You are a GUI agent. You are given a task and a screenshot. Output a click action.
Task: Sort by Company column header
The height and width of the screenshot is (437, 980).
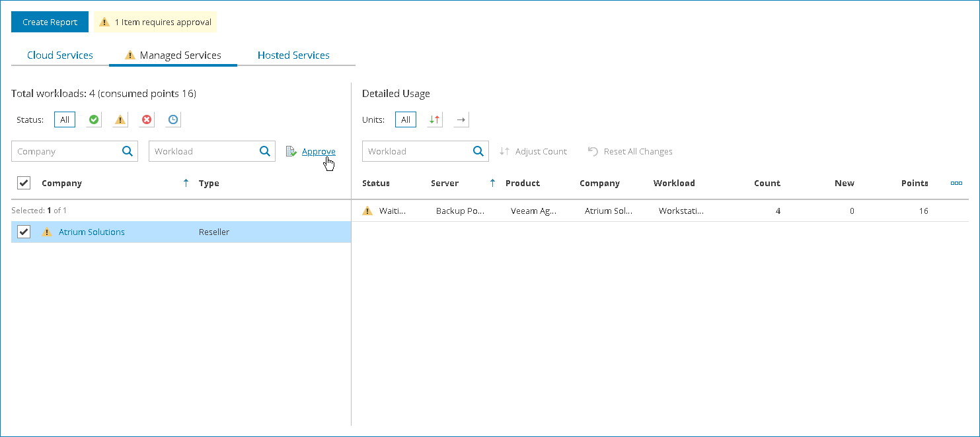click(x=61, y=184)
